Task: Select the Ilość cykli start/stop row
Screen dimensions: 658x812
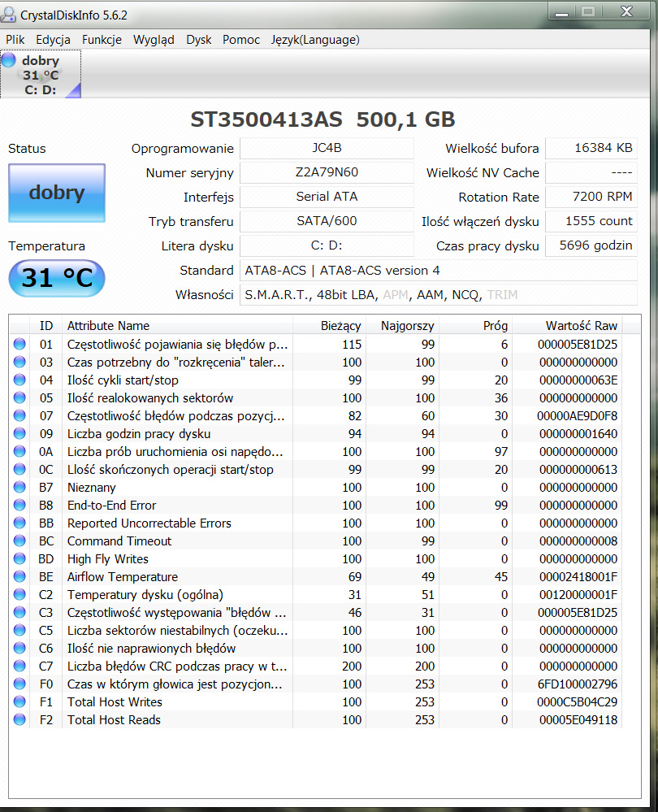Action: coord(316,380)
